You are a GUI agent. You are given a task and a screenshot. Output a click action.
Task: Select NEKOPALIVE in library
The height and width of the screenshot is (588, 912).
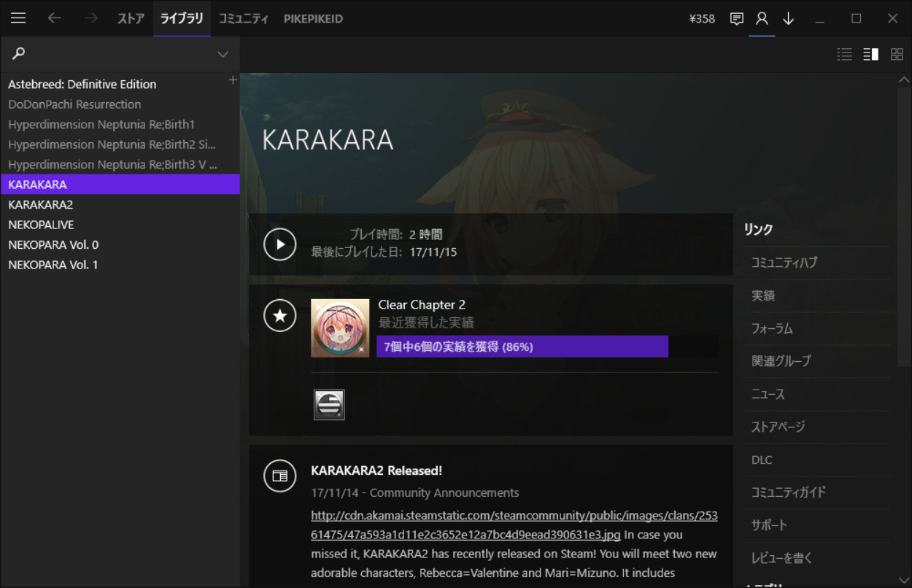point(120,225)
